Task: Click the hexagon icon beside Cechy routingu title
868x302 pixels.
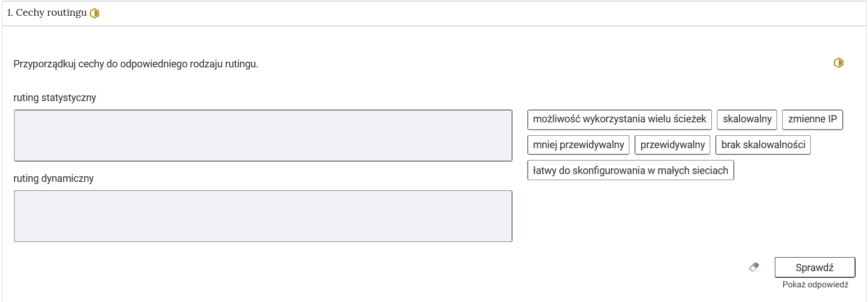Action: click(94, 13)
